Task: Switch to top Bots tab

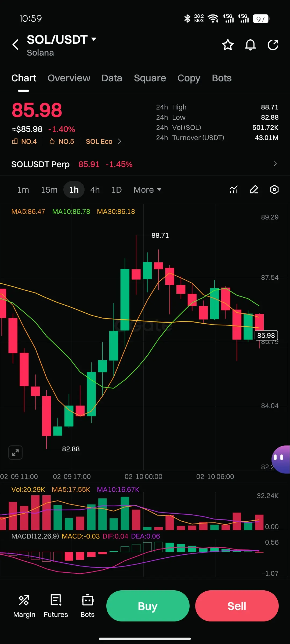Action: pyautogui.click(x=222, y=78)
